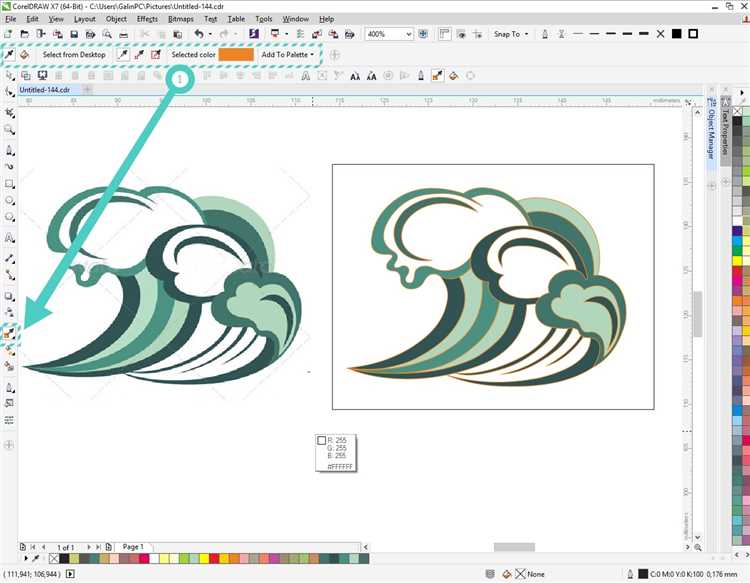Click the Fill bucket icon on the property bar
Image resolution: width=750 pixels, height=583 pixels.
tap(25, 54)
